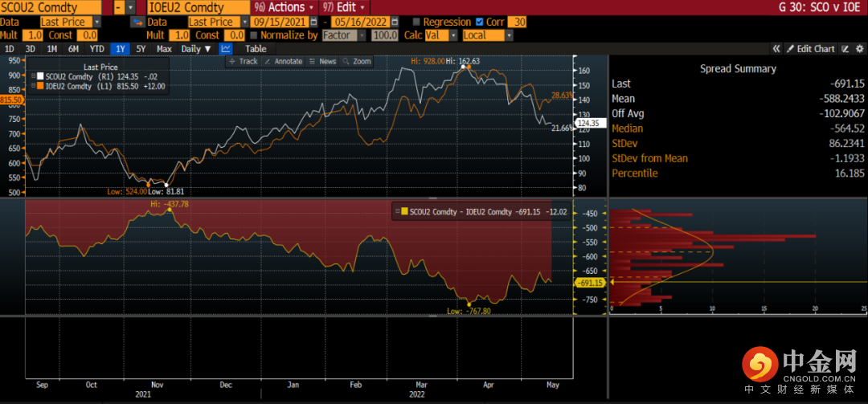This screenshot has width=868, height=404.
Task: Activate the Track crosshair tool
Action: (x=243, y=61)
